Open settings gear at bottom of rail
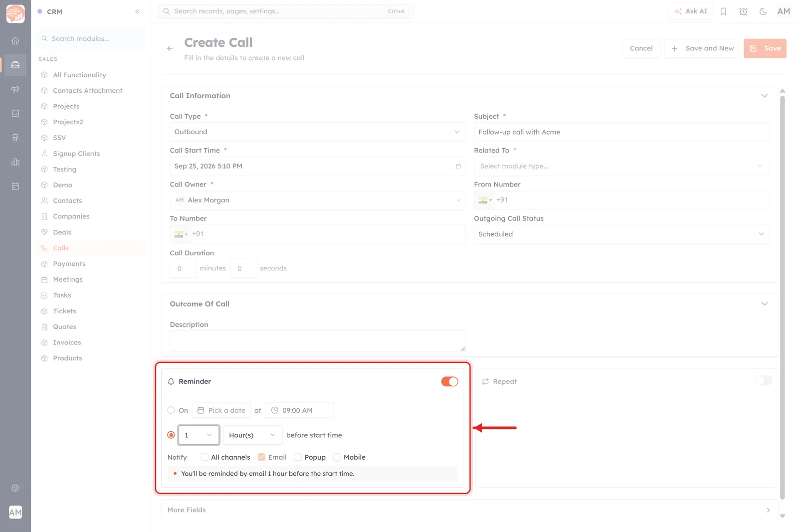This screenshot has width=798, height=532. 15,488
